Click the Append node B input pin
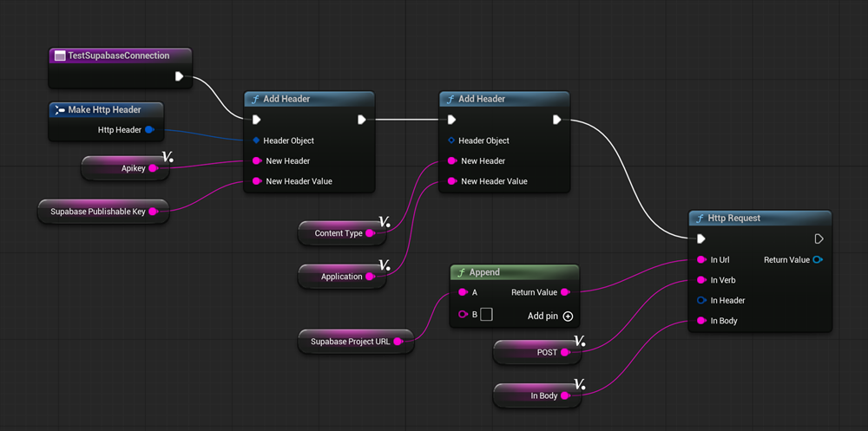868x431 pixels. pos(464,315)
